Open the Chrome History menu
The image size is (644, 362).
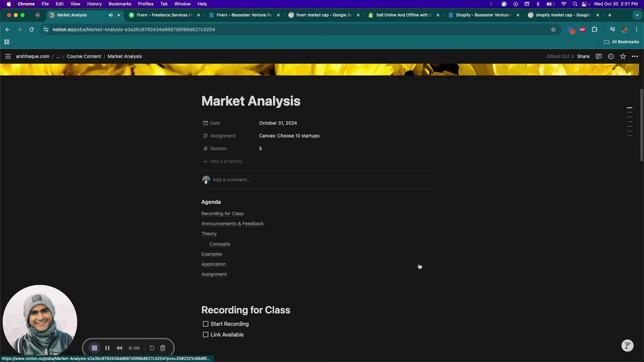click(94, 4)
